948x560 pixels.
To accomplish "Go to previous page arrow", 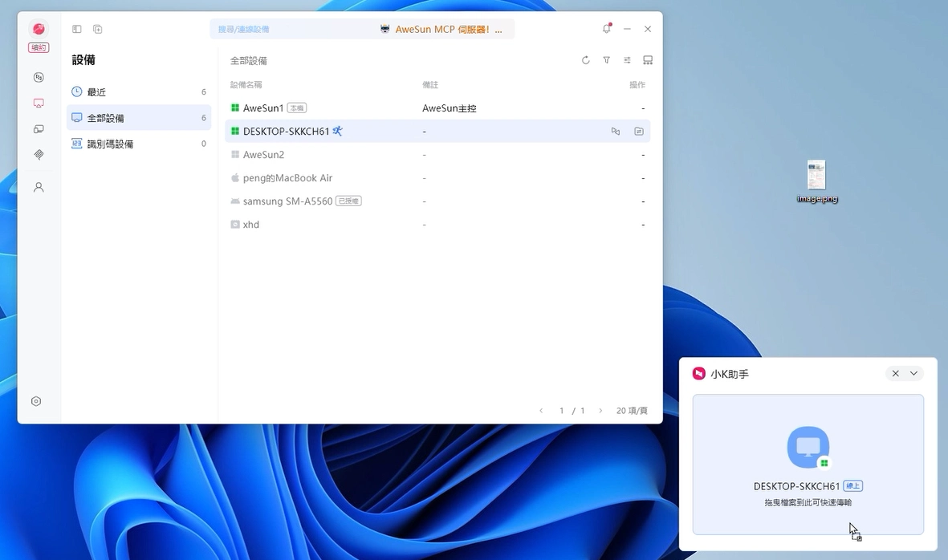I will 541,411.
